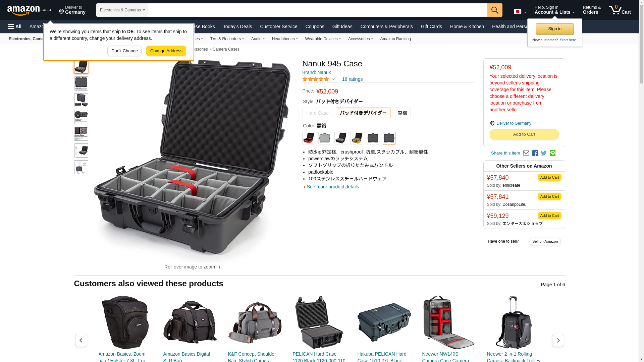Show next page of viewed products carousel
The width and height of the screenshot is (644, 362).
(x=558, y=340)
